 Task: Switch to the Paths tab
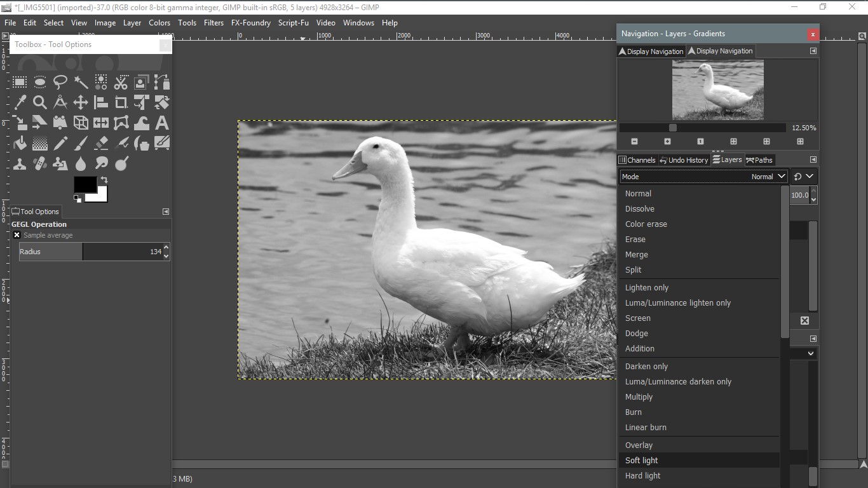(x=759, y=159)
